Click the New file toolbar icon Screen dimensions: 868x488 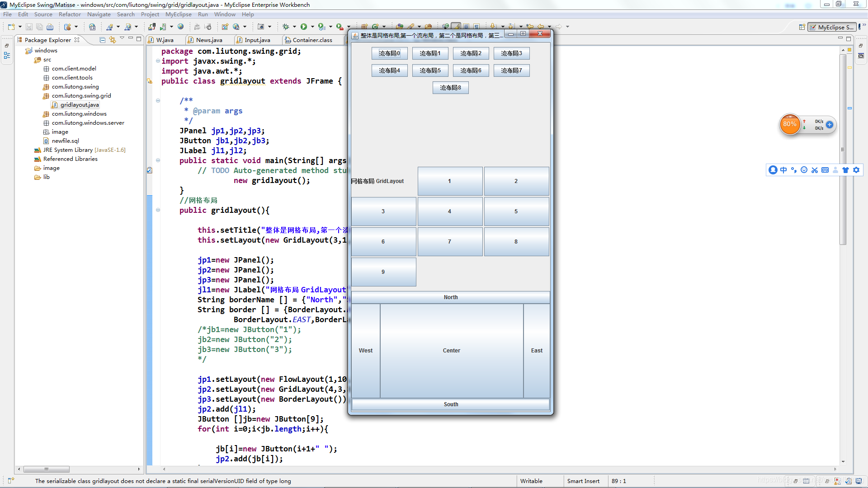point(11,27)
